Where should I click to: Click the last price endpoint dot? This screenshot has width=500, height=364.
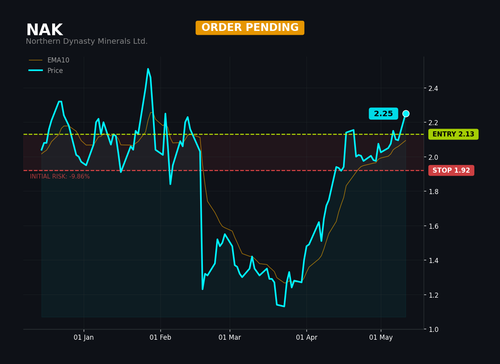(x=406, y=114)
